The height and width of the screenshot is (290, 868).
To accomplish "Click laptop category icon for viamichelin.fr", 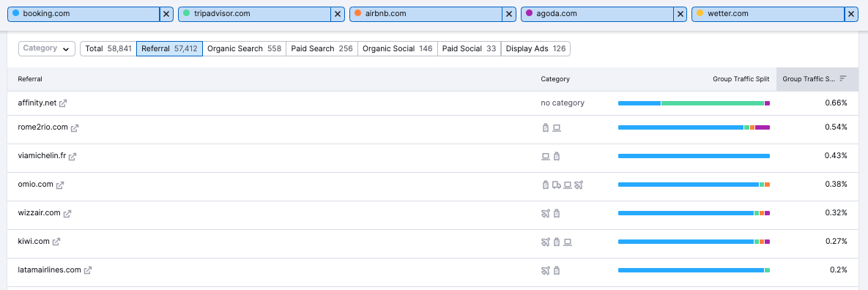I will (545, 157).
